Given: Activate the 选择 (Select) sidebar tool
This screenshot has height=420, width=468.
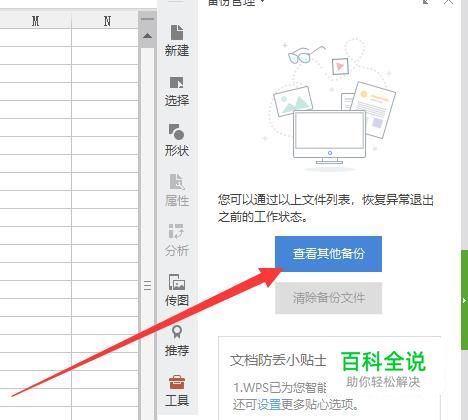Looking at the screenshot, I should click(177, 91).
